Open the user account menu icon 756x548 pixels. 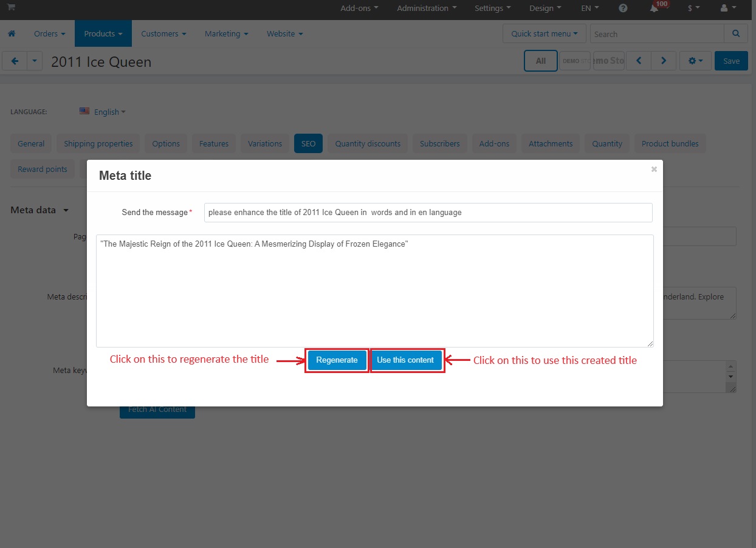(x=728, y=9)
